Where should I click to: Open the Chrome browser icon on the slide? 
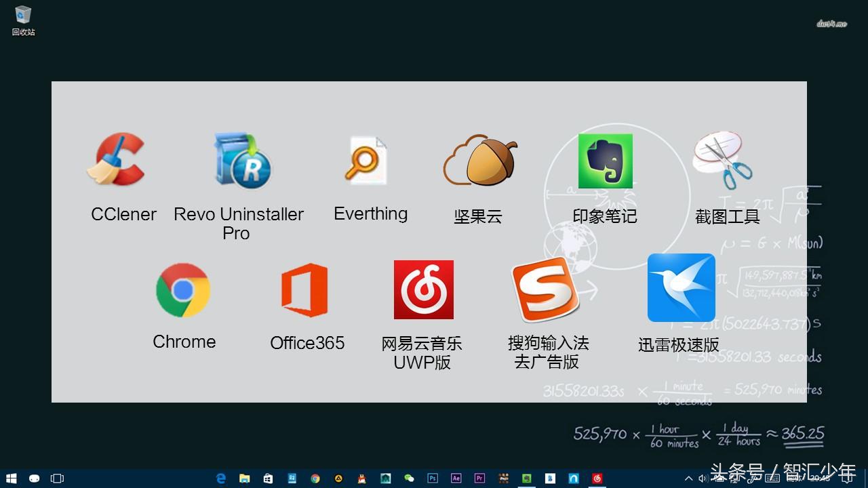184,289
